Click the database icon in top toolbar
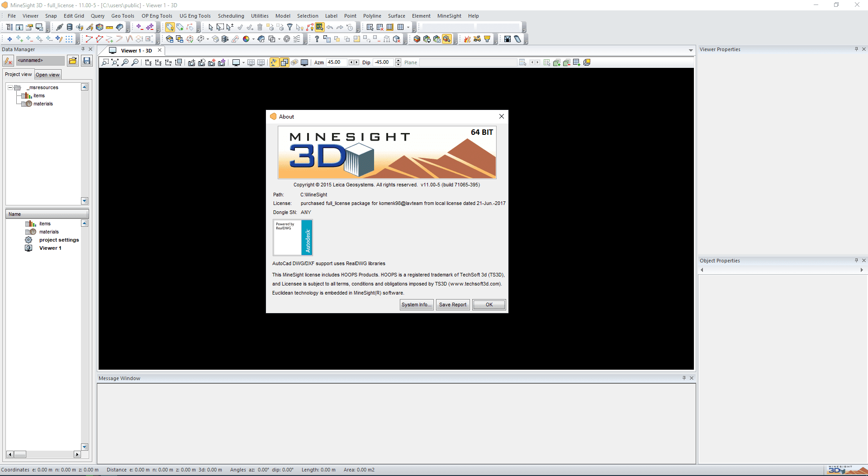Viewport: 868px width, 476px height. click(70, 27)
